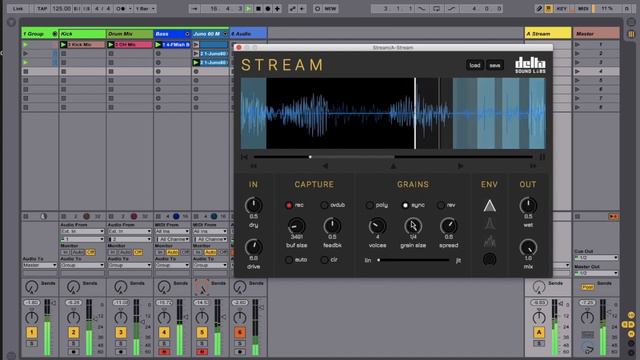Mute track 4 with its activator button
The width and height of the screenshot is (640, 360).
tap(164, 332)
